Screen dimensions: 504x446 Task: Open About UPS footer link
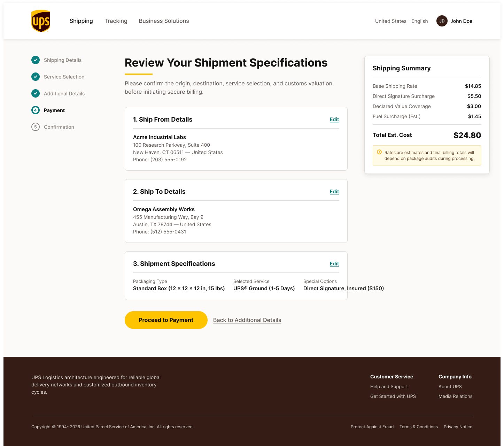point(450,386)
